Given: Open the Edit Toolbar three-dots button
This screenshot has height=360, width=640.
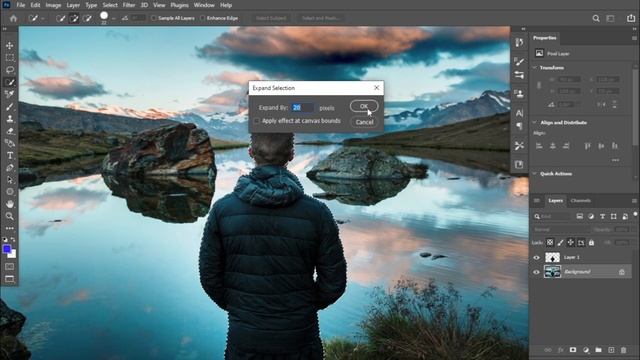Looking at the screenshot, I should (9, 228).
